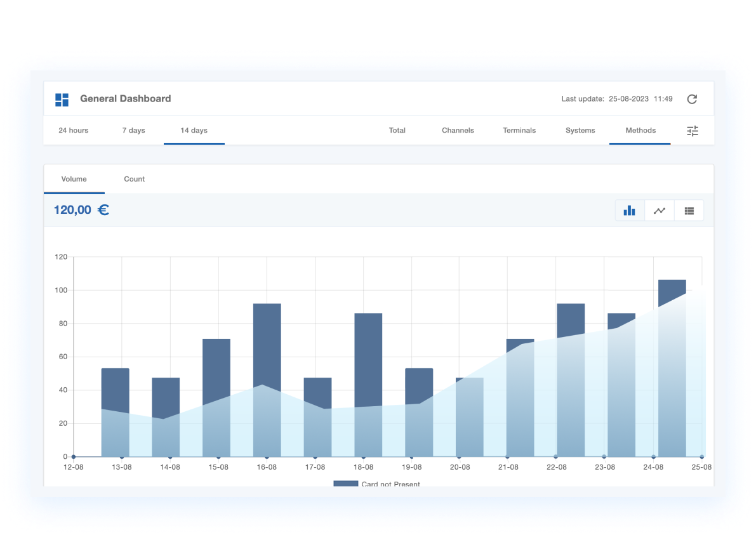Open the Total tab
The width and height of the screenshot is (756, 535).
(x=397, y=131)
